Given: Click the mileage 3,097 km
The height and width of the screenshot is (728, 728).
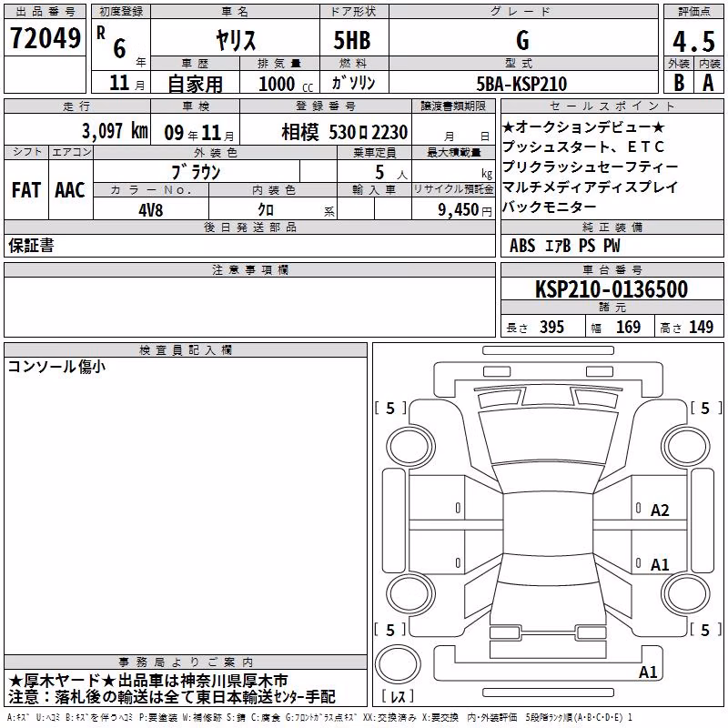Looking at the screenshot, I should tap(115, 130).
